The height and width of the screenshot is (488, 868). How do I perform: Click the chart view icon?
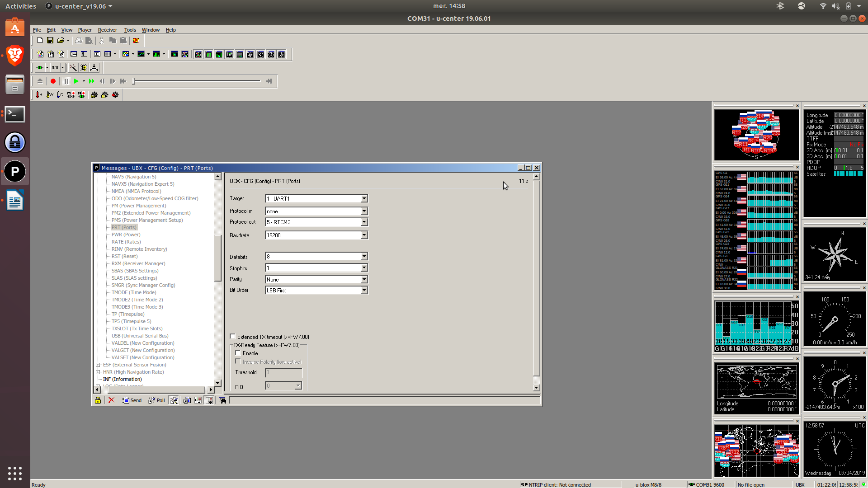click(x=141, y=54)
